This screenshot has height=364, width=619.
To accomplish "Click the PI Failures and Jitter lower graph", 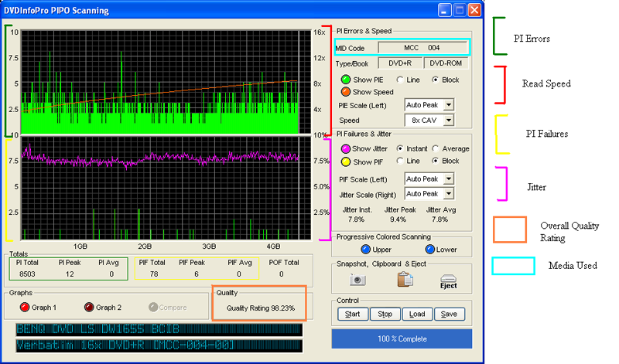I will (x=166, y=188).
